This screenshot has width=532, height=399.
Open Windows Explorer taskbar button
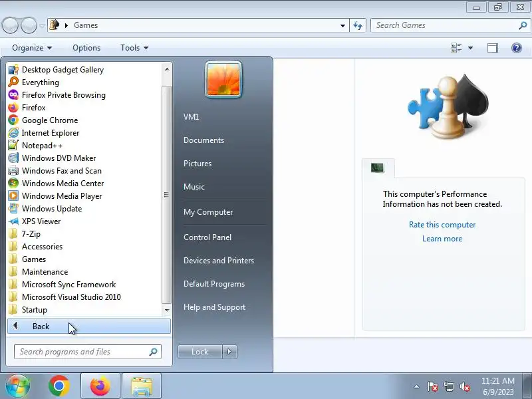pos(142,386)
